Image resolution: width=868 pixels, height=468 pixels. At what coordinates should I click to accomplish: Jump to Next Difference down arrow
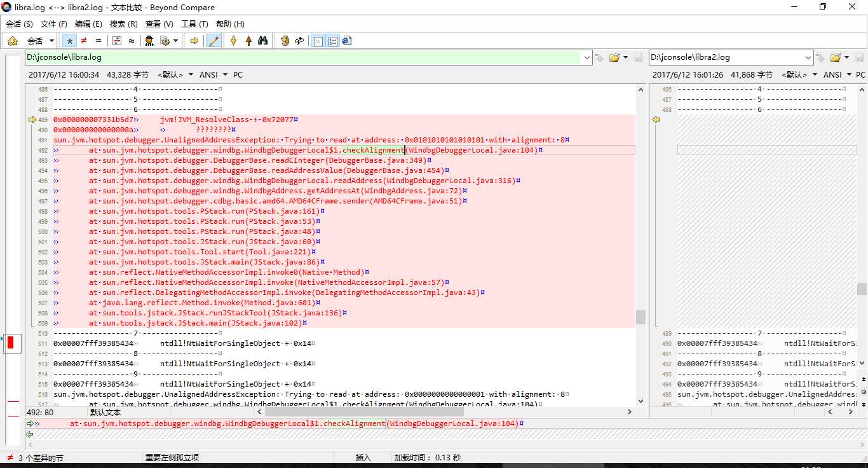click(x=233, y=41)
